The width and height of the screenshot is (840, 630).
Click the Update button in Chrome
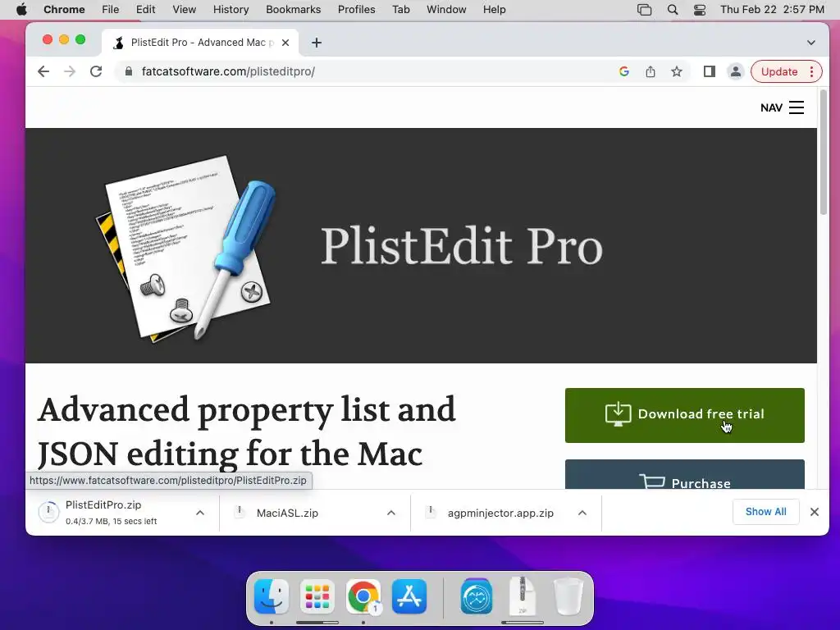coord(779,71)
